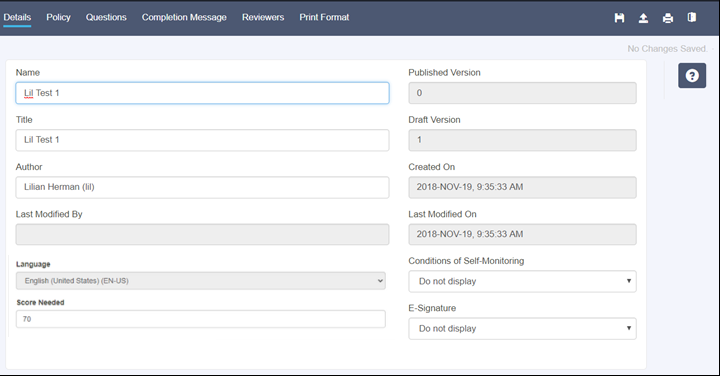
Task: Select the Reviewers tab
Action: [263, 17]
